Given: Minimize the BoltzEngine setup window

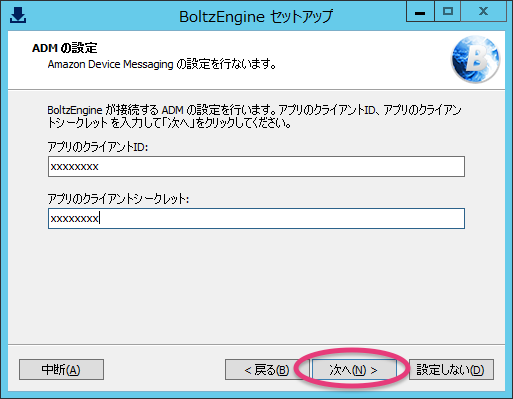Looking at the screenshot, I should [420, 12].
